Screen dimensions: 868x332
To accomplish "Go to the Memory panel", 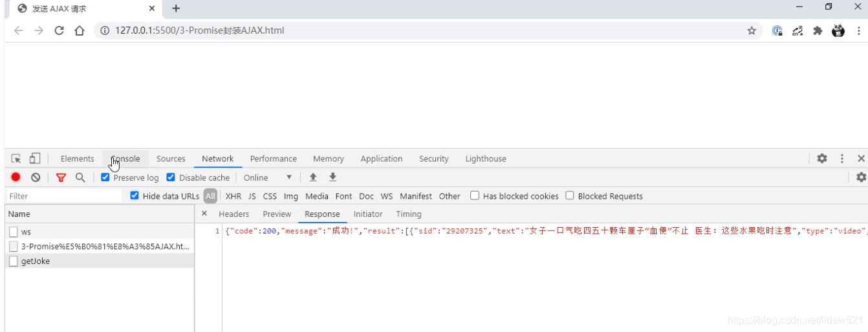I will point(329,159).
